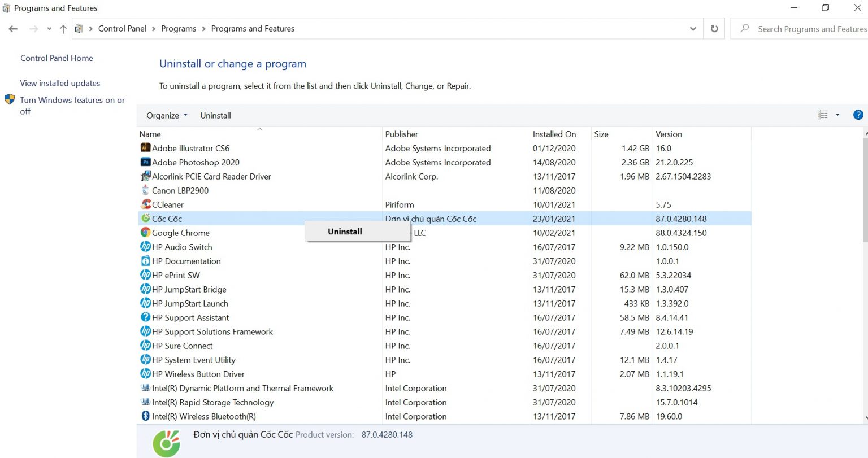Click the Intel Wireless Bluetooth icon
Image resolution: width=868 pixels, height=458 pixels.
[145, 416]
